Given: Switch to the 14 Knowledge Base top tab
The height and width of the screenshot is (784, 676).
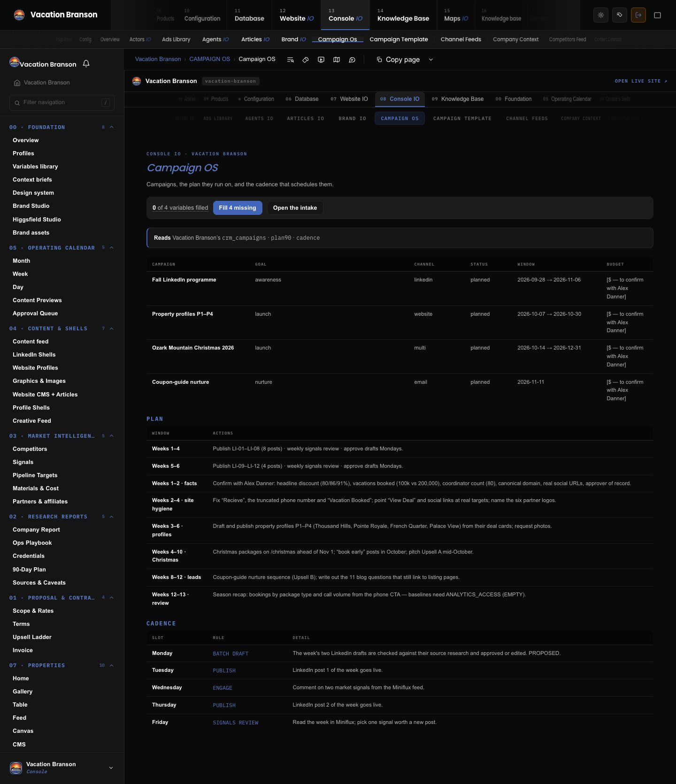Looking at the screenshot, I should (403, 15).
